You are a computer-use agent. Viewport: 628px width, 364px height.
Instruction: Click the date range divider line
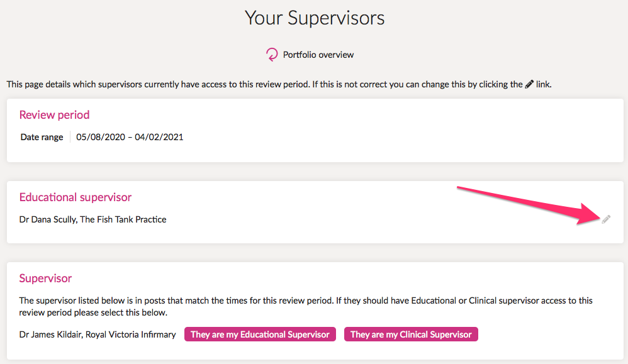click(x=70, y=137)
